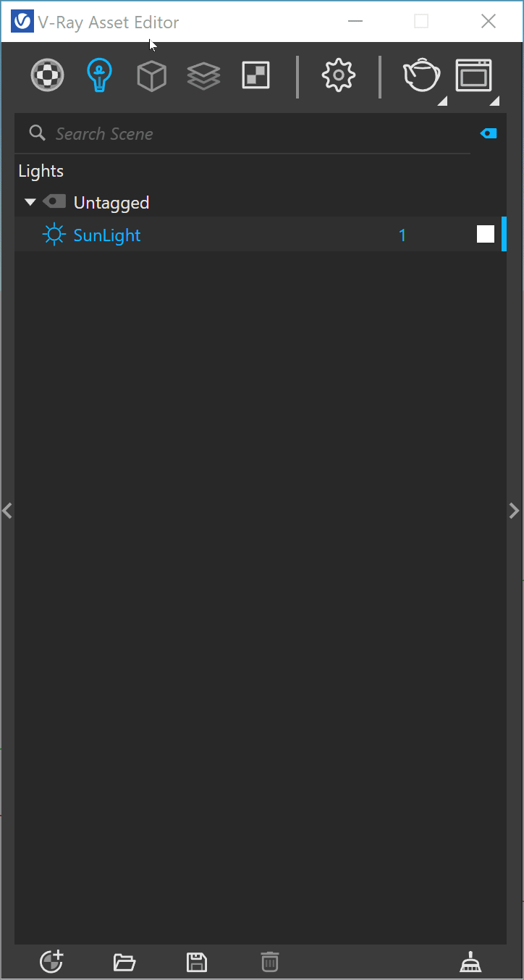Collapse the Untagged group triangle

[x=30, y=202]
